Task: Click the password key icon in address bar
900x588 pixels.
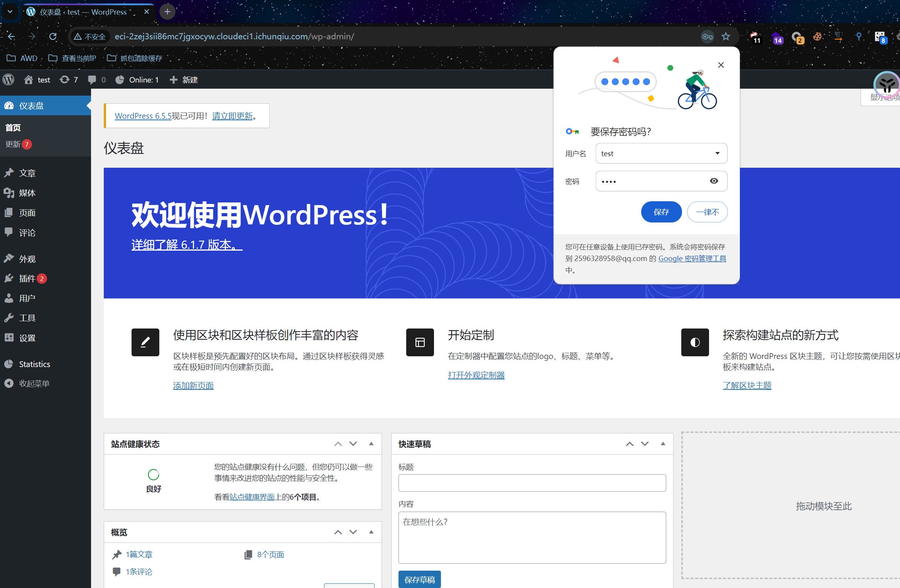Action: coord(707,37)
